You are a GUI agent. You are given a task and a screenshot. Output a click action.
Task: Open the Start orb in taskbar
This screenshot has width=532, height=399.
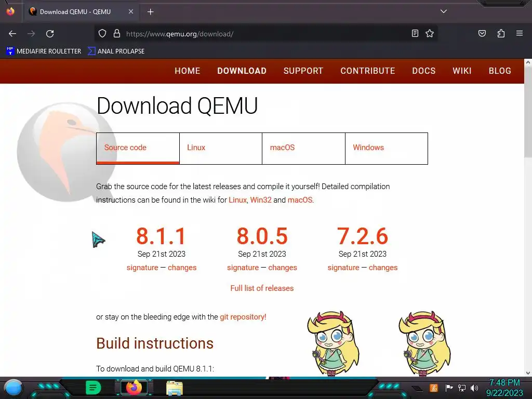pos(14,388)
